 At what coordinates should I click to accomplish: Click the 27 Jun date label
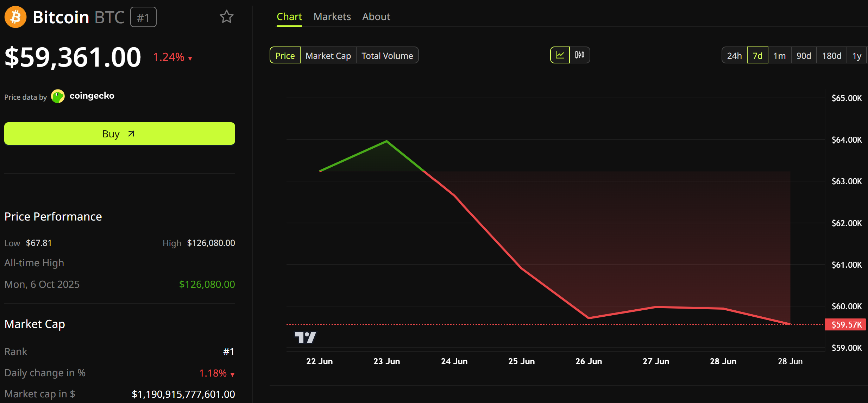[656, 361]
